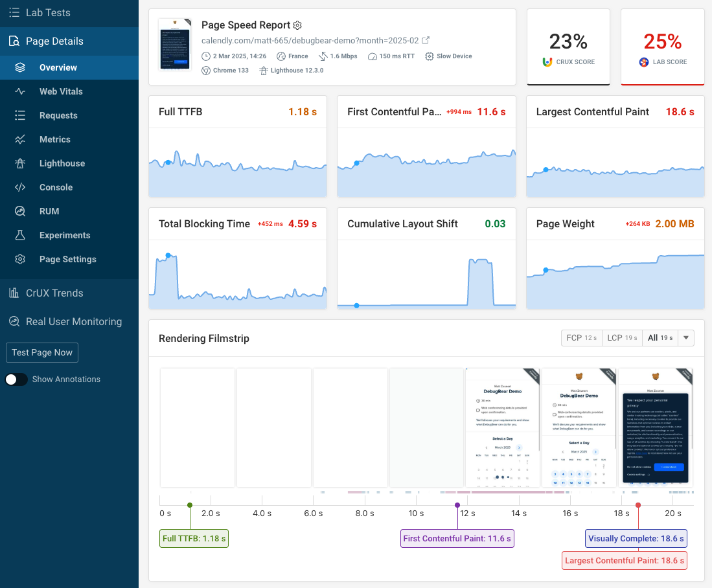
Task: Open the Page Speed Report settings gear
Action: tap(297, 25)
